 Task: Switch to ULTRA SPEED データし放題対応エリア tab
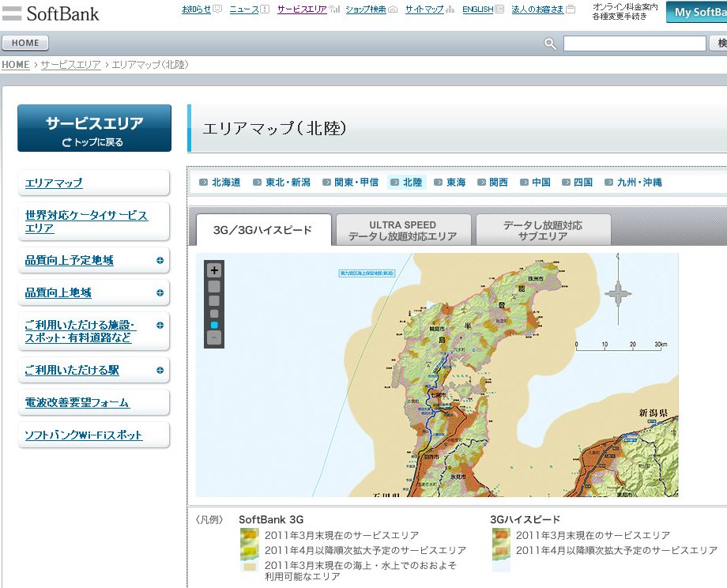[x=403, y=230]
